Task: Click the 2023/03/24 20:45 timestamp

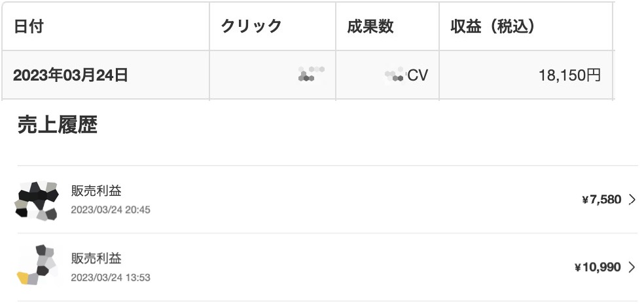Action: pyautogui.click(x=111, y=210)
